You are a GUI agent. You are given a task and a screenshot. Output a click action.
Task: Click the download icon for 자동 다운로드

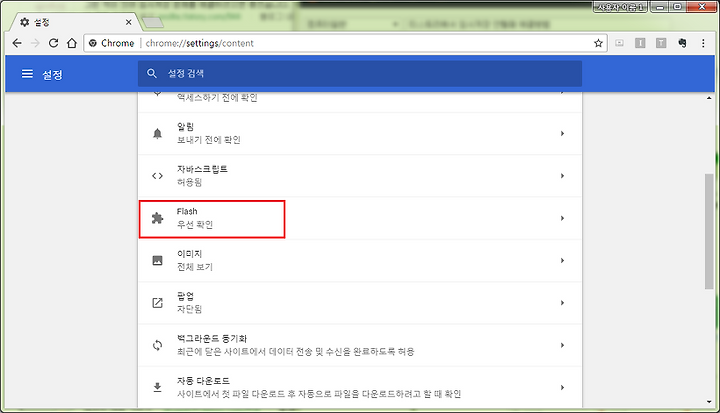point(158,387)
